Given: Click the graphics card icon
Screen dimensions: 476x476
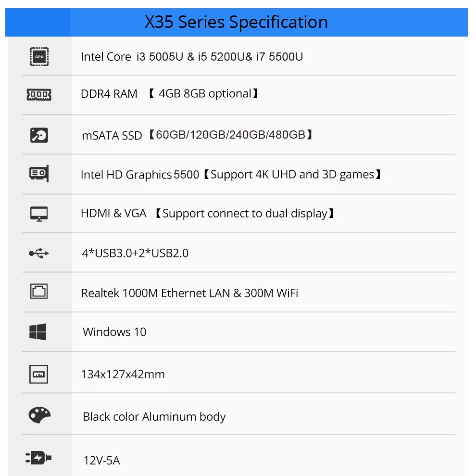Looking at the screenshot, I should (39, 173).
